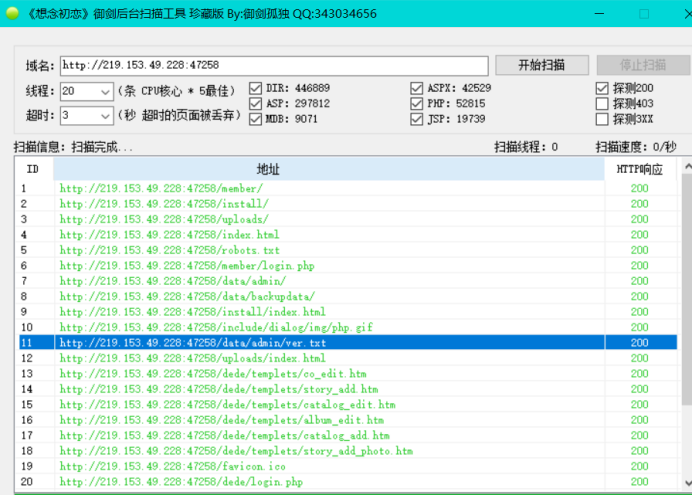Enable the 探测403 checkbox
Image resolution: width=692 pixels, height=495 pixels.
point(602,104)
